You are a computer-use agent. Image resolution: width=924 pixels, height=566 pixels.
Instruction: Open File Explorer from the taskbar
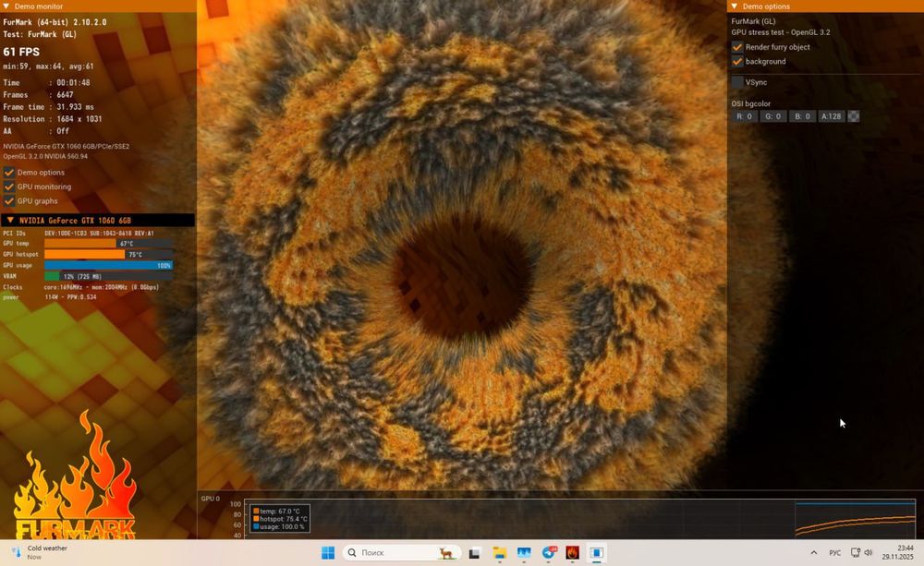(500, 553)
